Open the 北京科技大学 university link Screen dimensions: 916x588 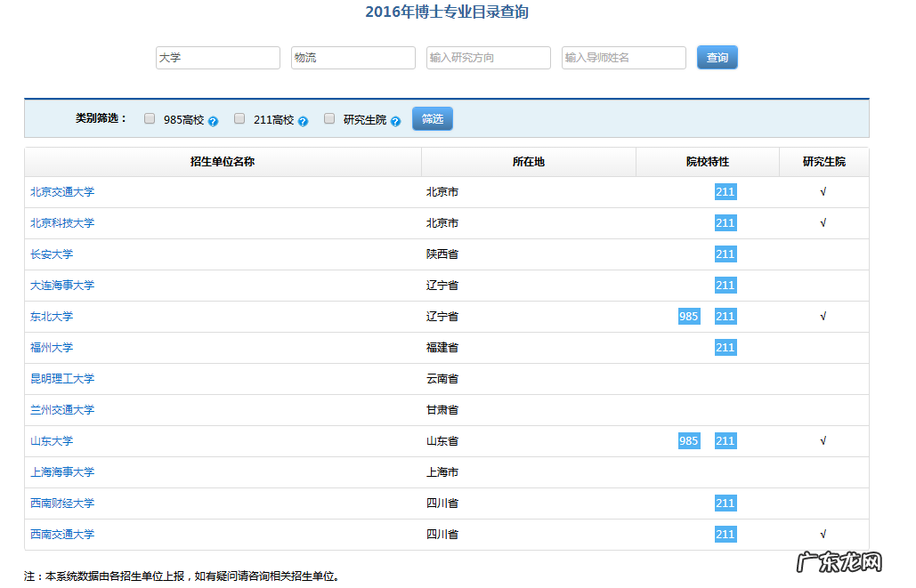[x=61, y=222]
